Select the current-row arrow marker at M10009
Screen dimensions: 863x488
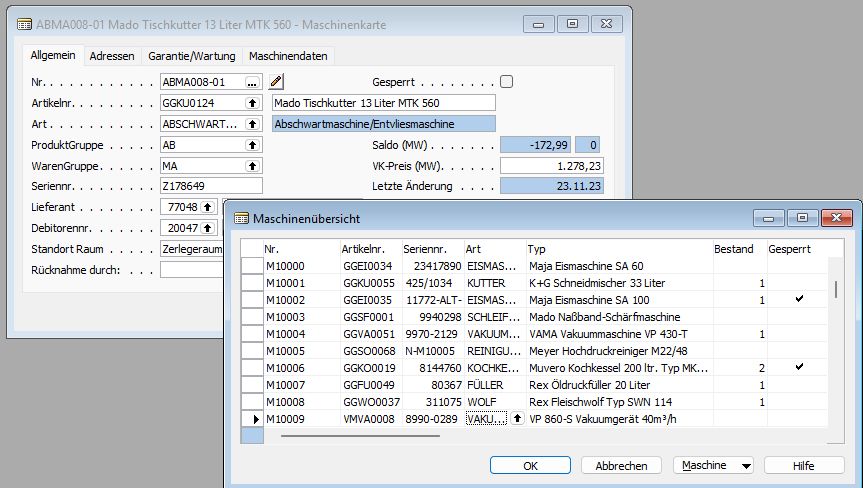coord(252,419)
